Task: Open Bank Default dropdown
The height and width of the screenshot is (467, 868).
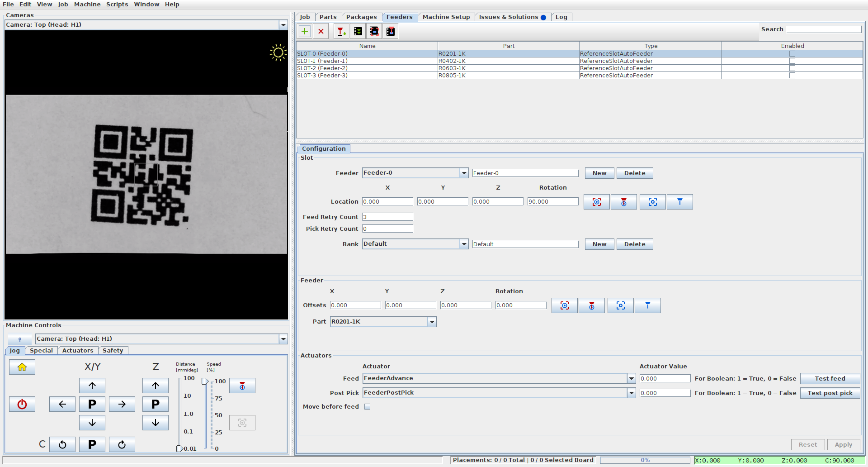Action: [464, 244]
